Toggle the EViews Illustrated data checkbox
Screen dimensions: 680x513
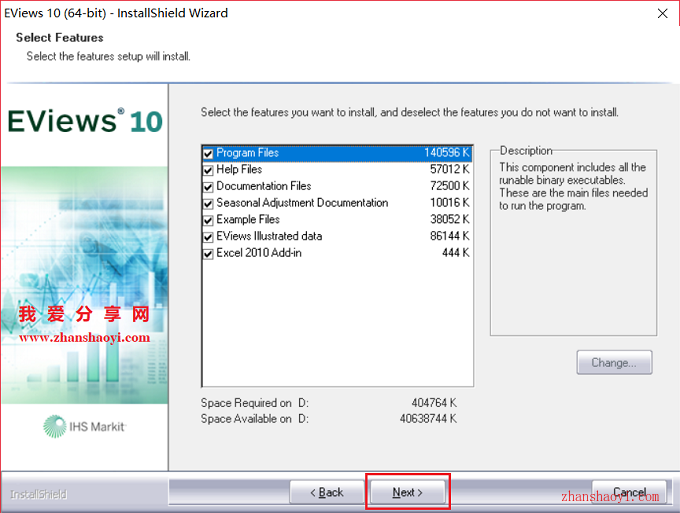click(x=208, y=237)
